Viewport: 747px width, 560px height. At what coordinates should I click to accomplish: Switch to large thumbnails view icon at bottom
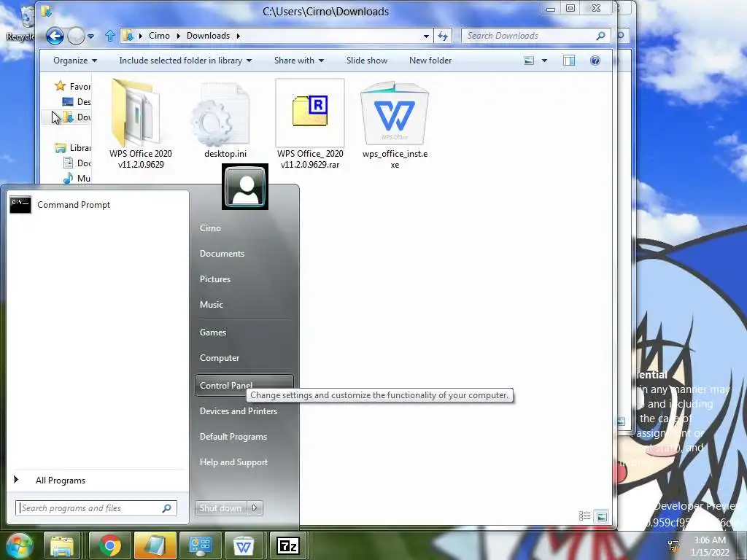click(x=602, y=516)
